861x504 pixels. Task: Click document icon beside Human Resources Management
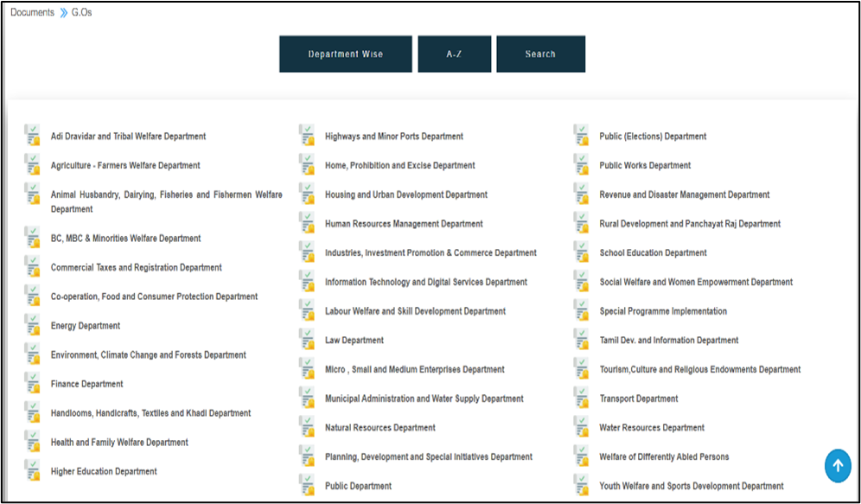click(307, 222)
